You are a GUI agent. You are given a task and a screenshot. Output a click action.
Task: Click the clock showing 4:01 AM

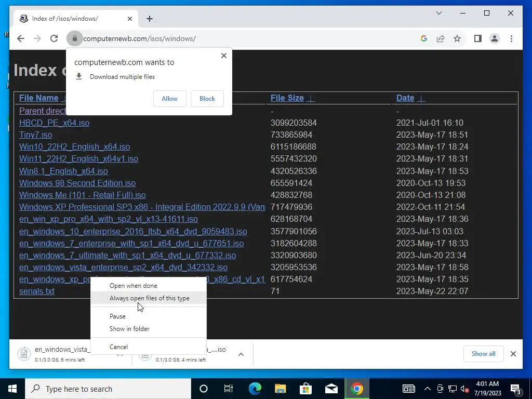click(487, 389)
